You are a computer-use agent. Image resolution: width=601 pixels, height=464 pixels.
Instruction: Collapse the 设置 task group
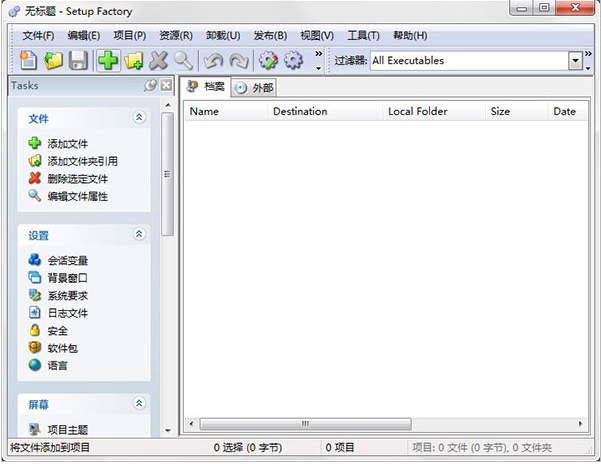point(139,234)
